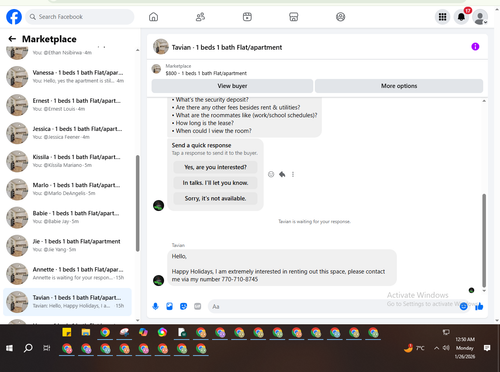Viewport: 500px width, 372px height.
Task: Open Windows Start menu
Action: (9, 348)
